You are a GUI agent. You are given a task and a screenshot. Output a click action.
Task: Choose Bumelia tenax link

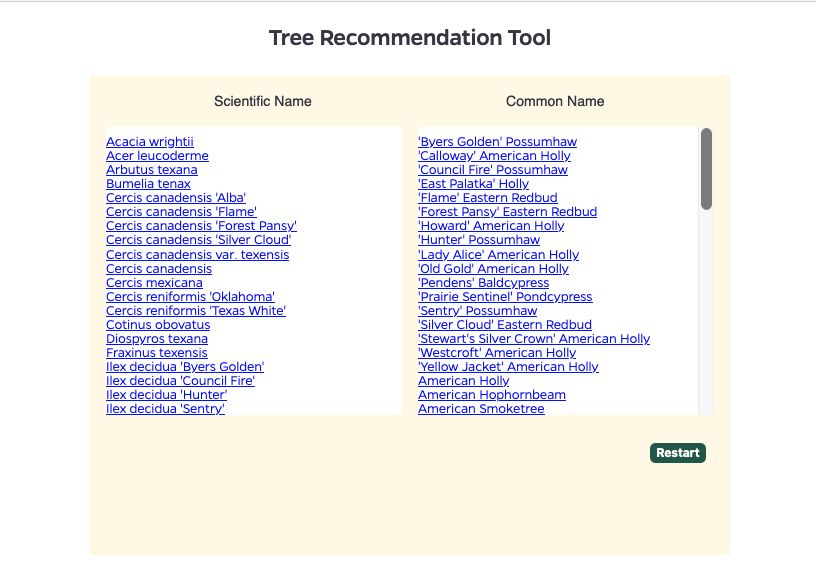pyautogui.click(x=148, y=184)
